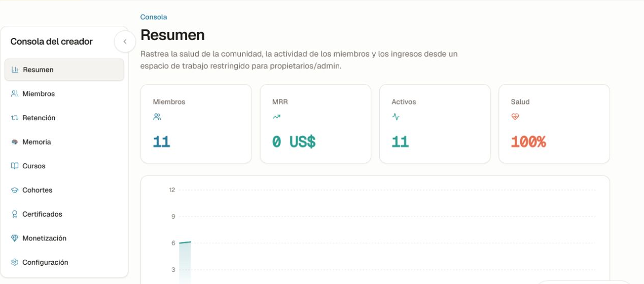Open the Cohortes sidebar entry
The width and height of the screenshot is (644, 284).
pyautogui.click(x=64, y=190)
